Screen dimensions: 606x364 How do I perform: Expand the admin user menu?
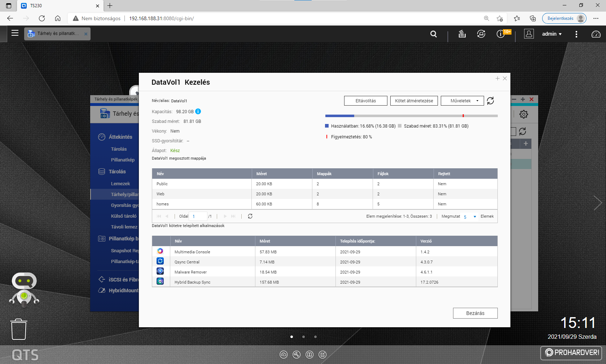pyautogui.click(x=552, y=34)
